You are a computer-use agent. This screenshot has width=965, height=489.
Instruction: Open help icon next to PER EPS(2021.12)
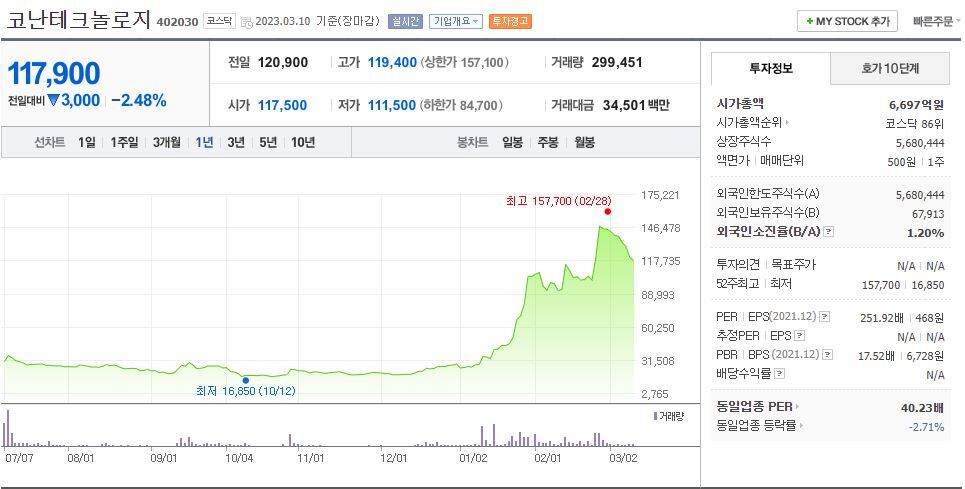(825, 317)
